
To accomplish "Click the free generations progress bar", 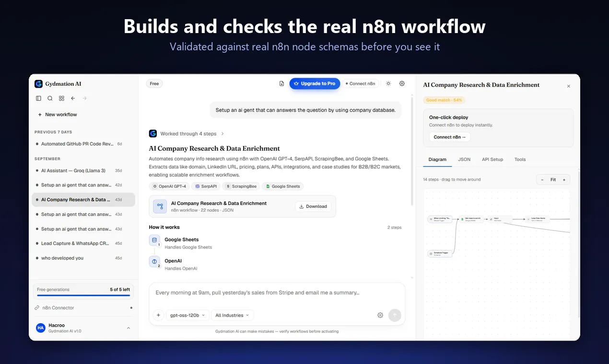I will (83, 296).
